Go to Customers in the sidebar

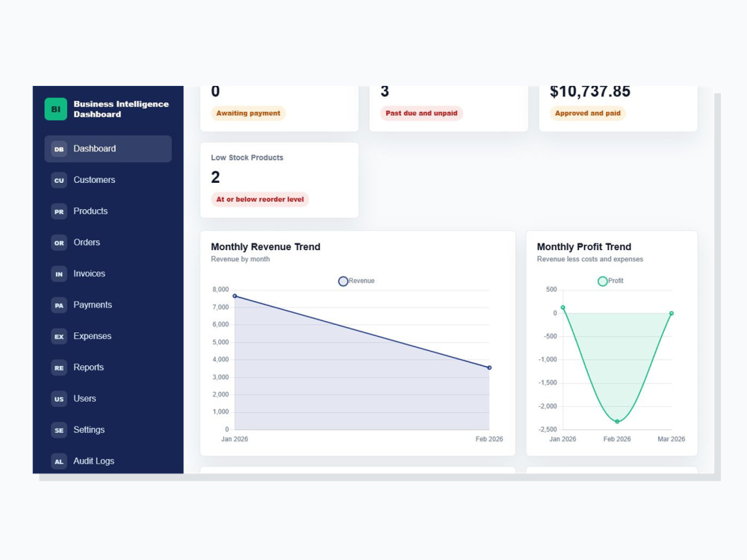click(x=108, y=180)
